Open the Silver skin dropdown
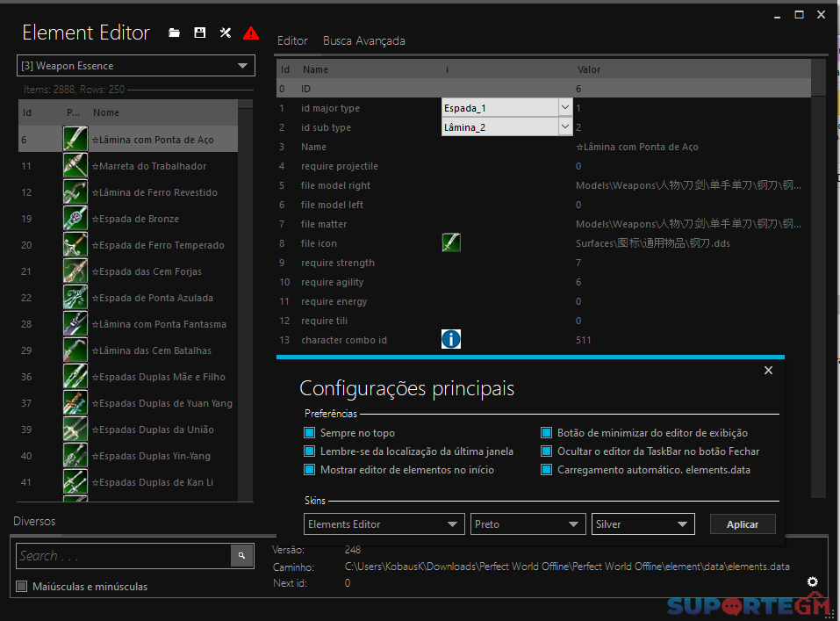 coord(643,524)
